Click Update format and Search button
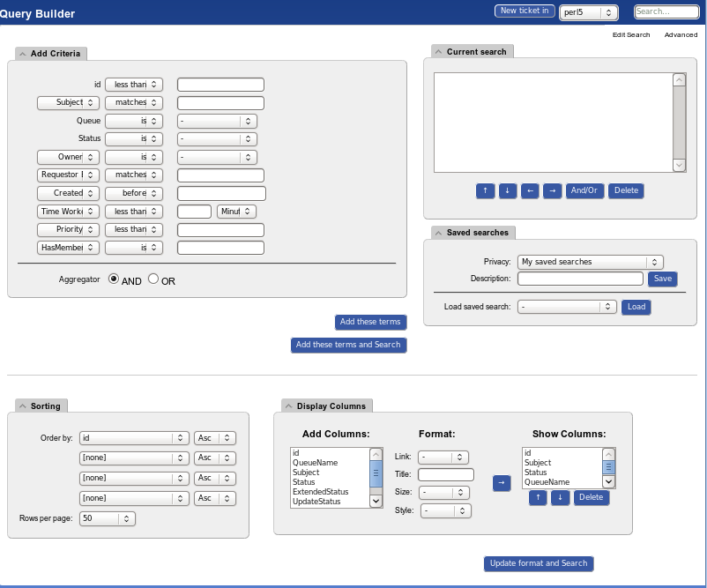 (x=539, y=563)
